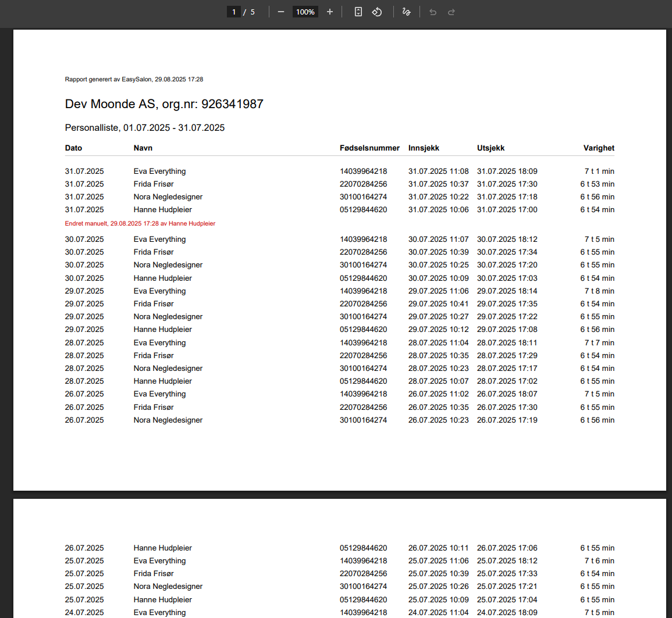Click the 'Personalliste' date range heading
The width and height of the screenshot is (672, 618).
coord(144,127)
